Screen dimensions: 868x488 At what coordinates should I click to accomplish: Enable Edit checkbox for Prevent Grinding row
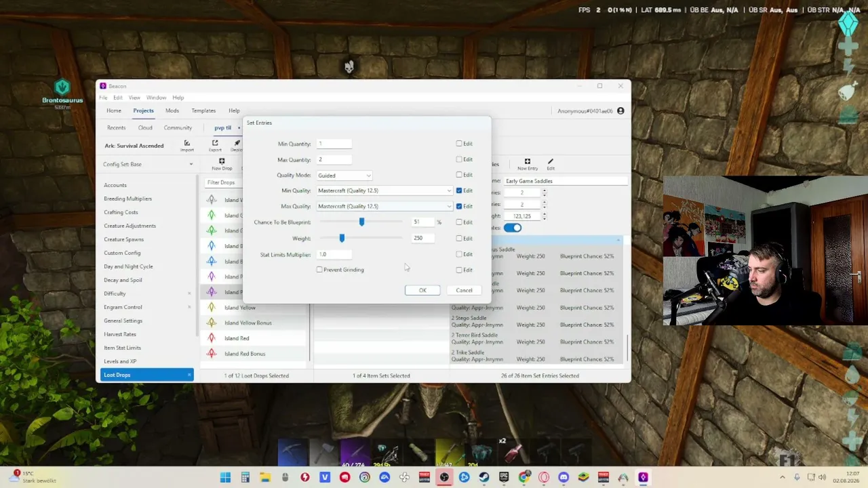(459, 270)
